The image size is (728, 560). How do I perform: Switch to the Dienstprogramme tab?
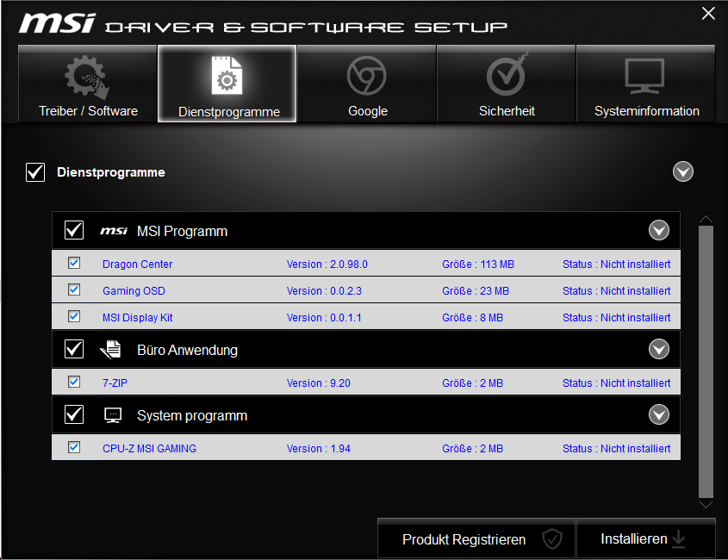point(227,84)
